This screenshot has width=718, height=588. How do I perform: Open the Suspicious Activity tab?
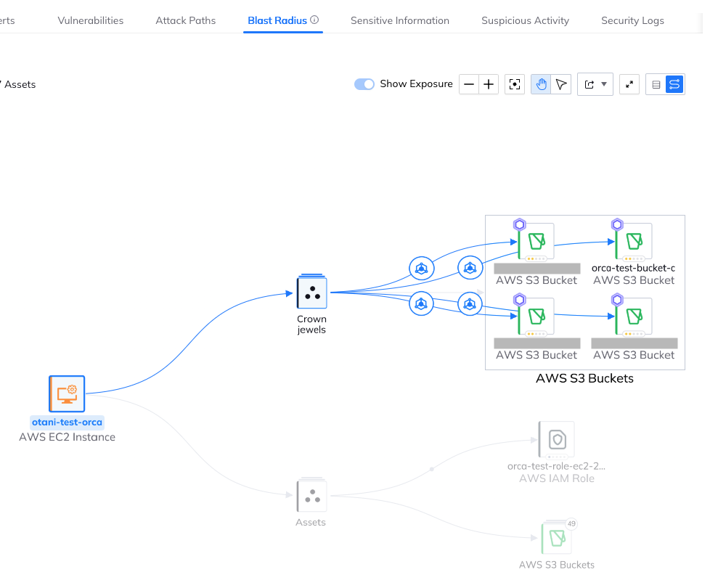click(x=525, y=20)
